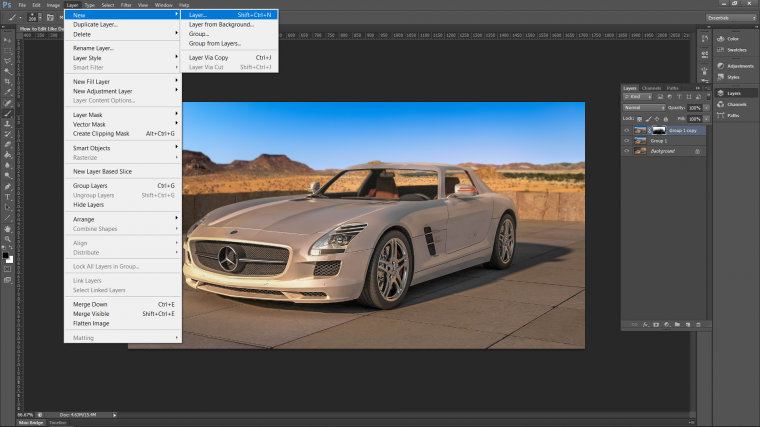Image resolution: width=760 pixels, height=427 pixels.
Task: Toggle lock image pixels
Action: click(x=649, y=119)
